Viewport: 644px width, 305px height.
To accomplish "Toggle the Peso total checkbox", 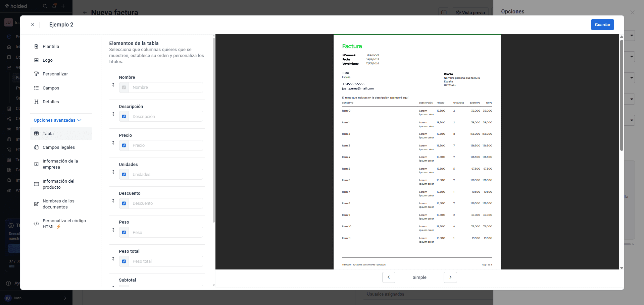I will 124,261.
